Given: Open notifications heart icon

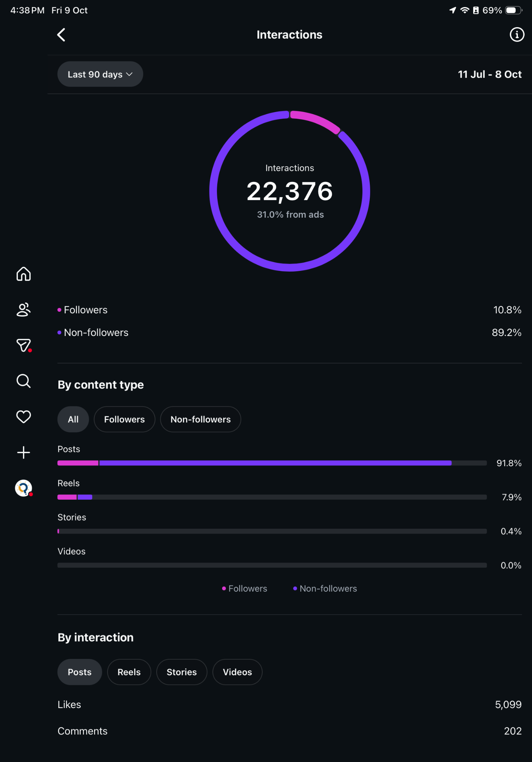Looking at the screenshot, I should pyautogui.click(x=23, y=417).
